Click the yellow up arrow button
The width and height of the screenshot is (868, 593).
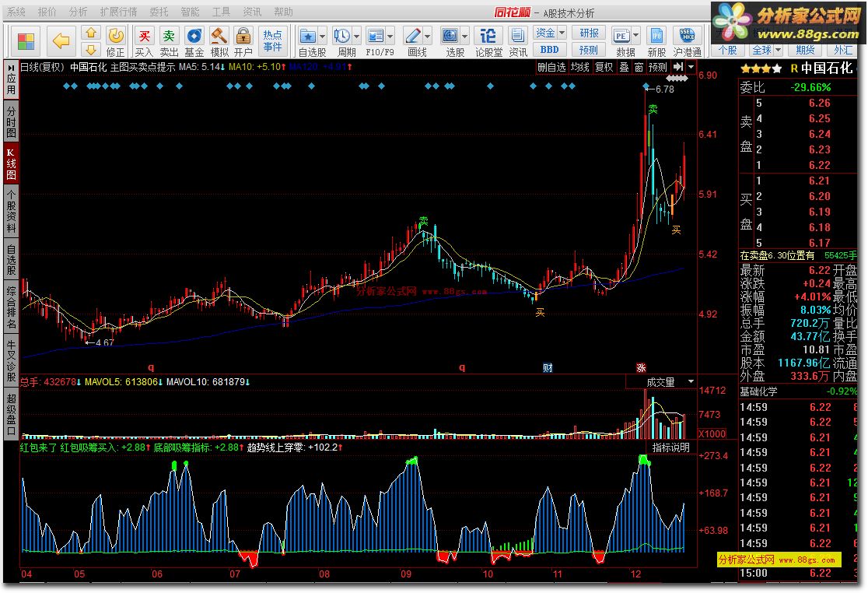click(91, 33)
